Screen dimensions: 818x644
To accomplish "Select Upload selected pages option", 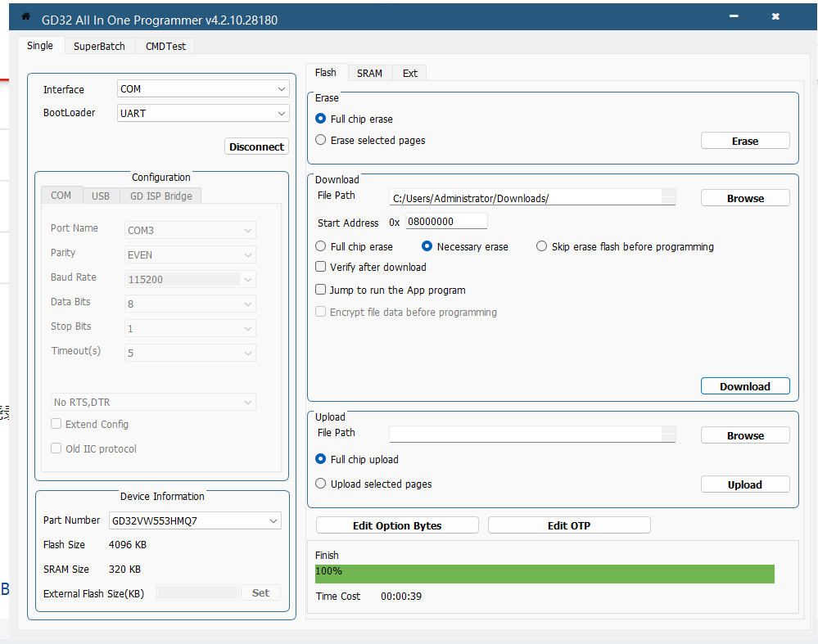I will [x=321, y=484].
